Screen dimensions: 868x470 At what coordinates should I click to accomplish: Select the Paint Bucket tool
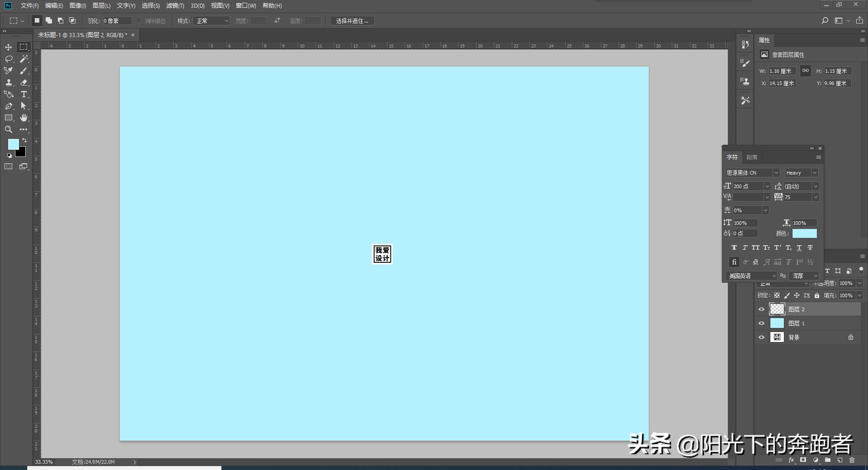(9, 94)
